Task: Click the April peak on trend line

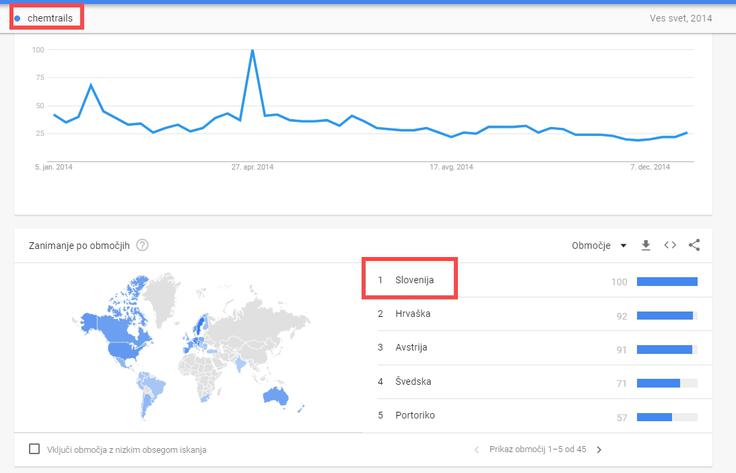Action: 253,50
